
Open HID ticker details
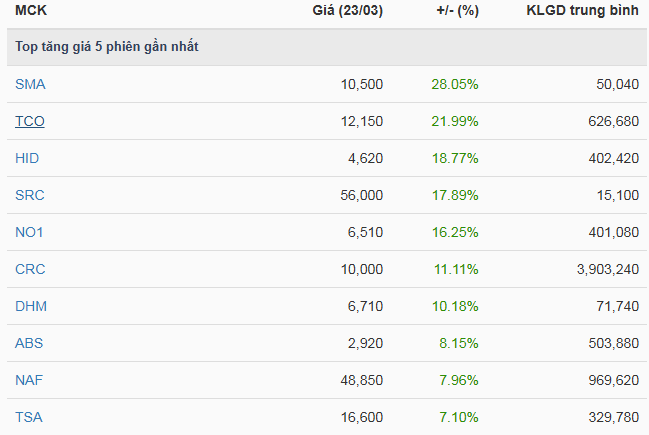tap(27, 158)
